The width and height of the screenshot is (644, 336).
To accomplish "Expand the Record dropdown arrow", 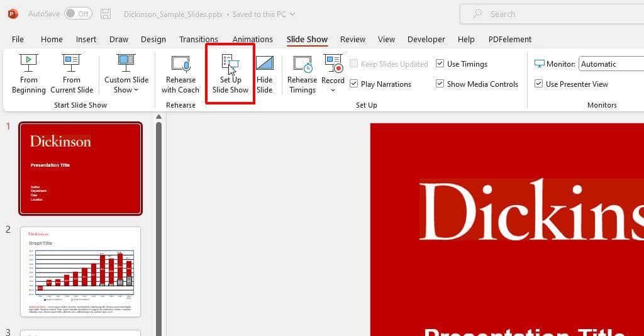I will 333,91.
